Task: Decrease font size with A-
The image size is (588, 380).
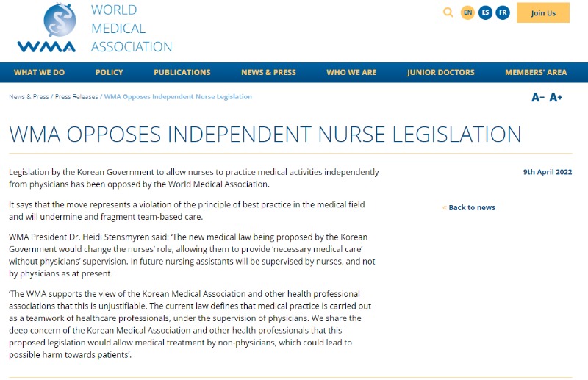Action: [x=538, y=98]
